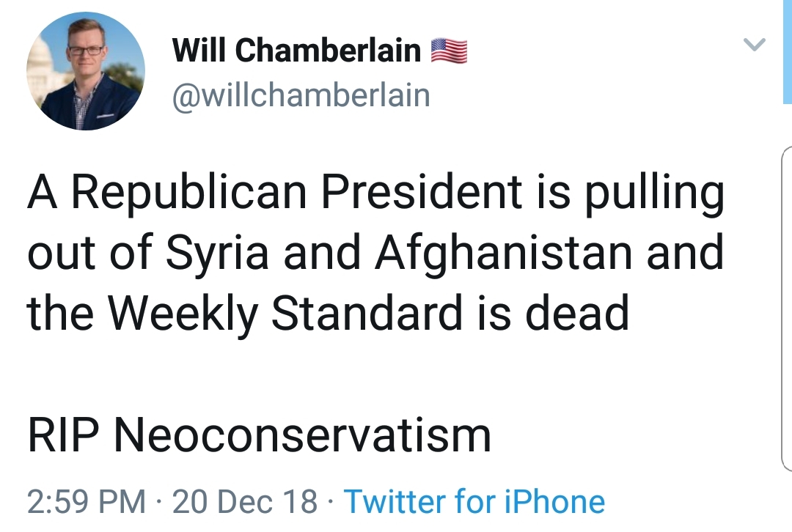Click the rounded panel border on right edge
The image size is (792, 532).
(x=786, y=309)
